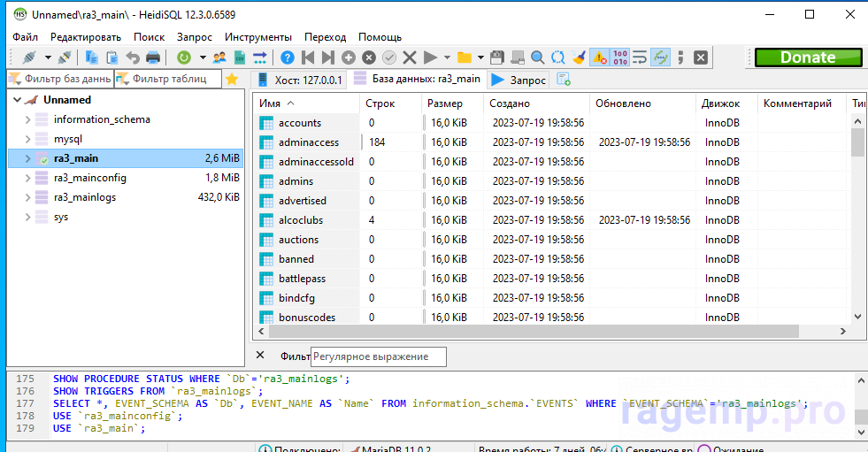Expand the mysql database node
Image resolution: width=868 pixels, height=452 pixels.
click(x=27, y=139)
